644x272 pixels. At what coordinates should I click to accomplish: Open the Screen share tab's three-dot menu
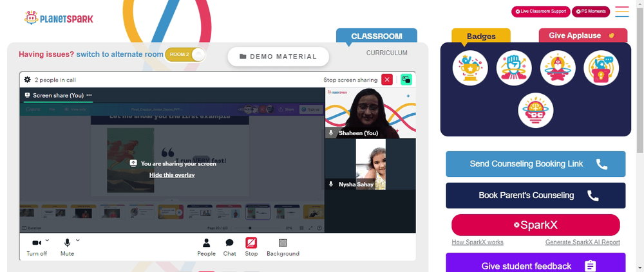click(x=89, y=95)
